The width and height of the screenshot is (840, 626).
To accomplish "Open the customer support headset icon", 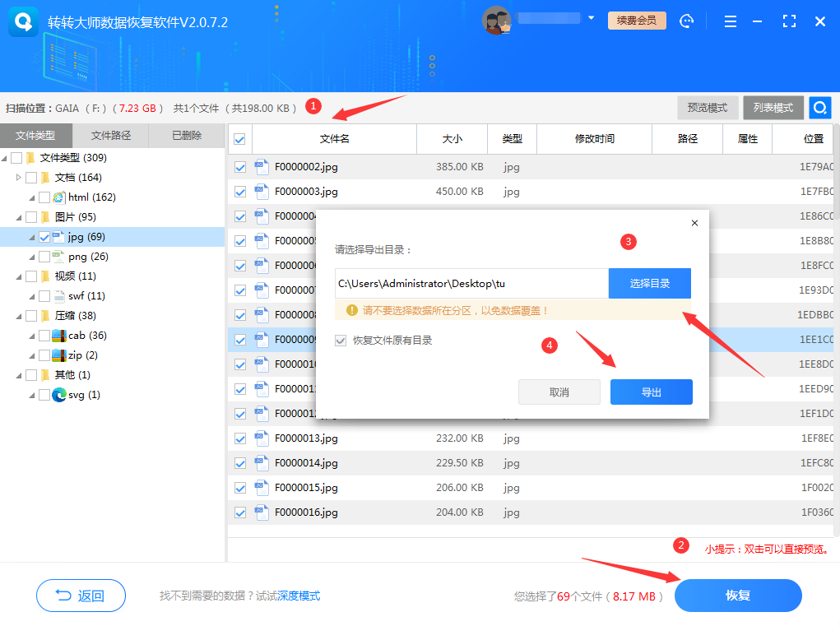I will click(x=687, y=21).
